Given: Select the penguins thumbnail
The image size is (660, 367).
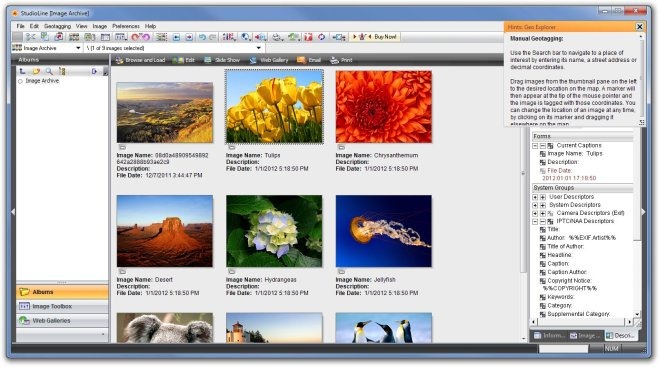Looking at the screenshot, I should coord(384,327).
